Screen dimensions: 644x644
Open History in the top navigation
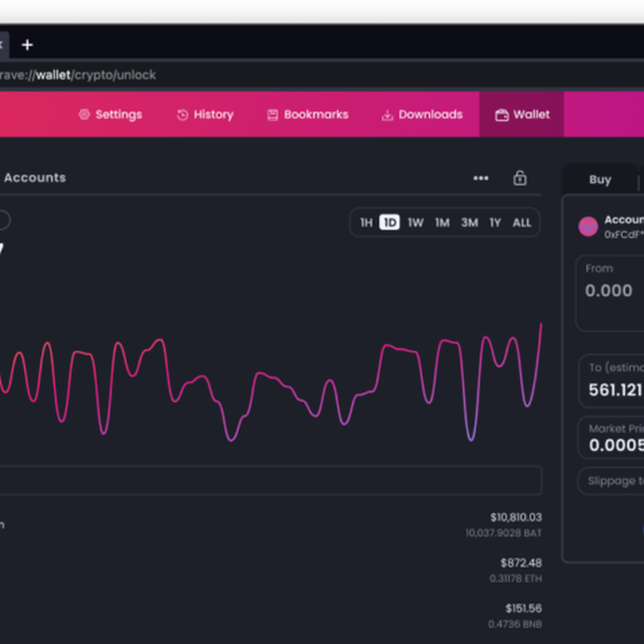[x=205, y=115]
